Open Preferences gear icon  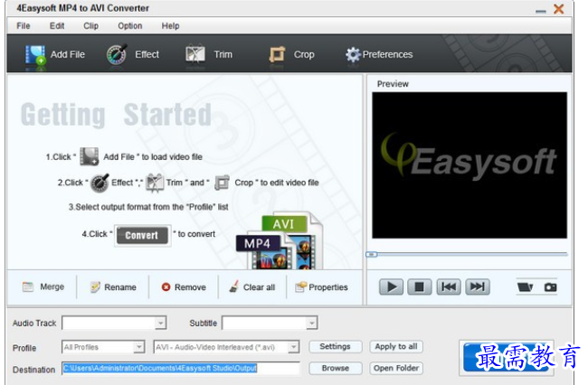coord(353,55)
